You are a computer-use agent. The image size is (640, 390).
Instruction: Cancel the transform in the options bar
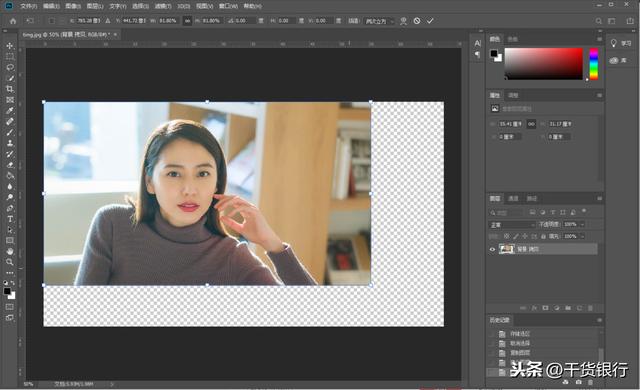417,21
